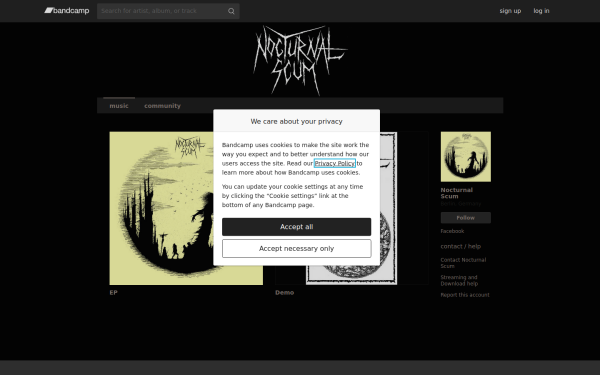Click the search magnifier icon
This screenshot has height=375, width=600.
[231, 11]
